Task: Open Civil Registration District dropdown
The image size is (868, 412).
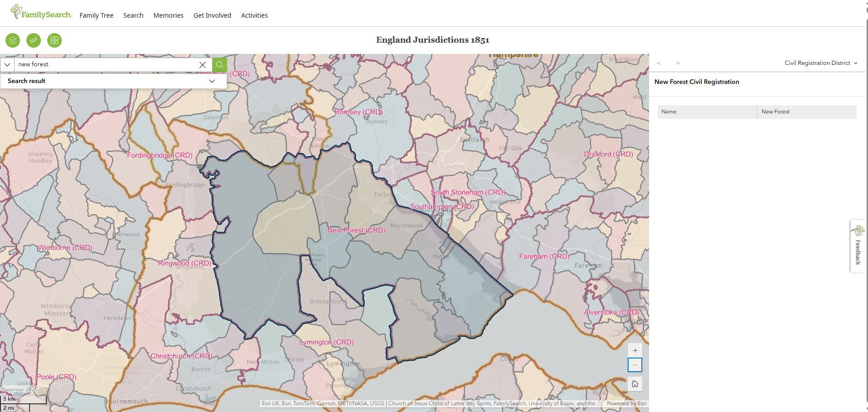Action: tap(821, 63)
